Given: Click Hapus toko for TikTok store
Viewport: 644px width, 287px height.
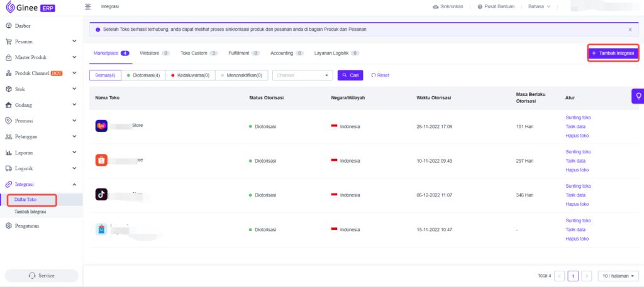Looking at the screenshot, I should tap(577, 204).
